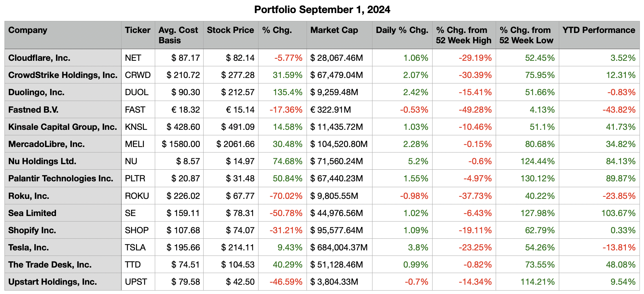Select the Cloudflare, Inc. company cell
This screenshot has height=294, width=644.
39,58
